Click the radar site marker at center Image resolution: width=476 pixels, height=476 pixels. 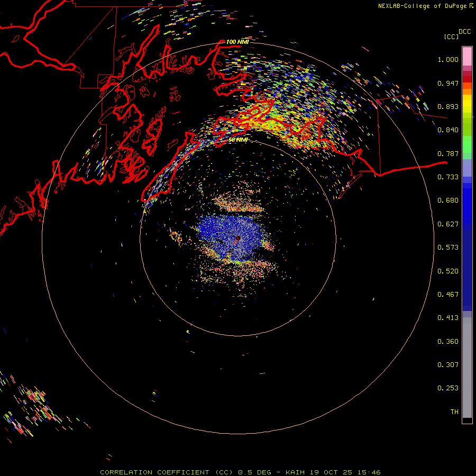point(238,239)
